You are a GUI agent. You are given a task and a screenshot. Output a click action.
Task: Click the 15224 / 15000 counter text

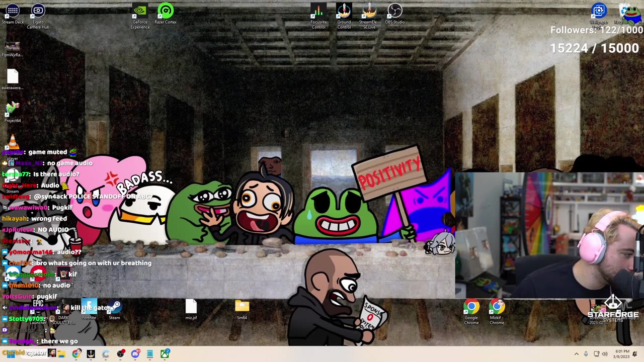[594, 48]
